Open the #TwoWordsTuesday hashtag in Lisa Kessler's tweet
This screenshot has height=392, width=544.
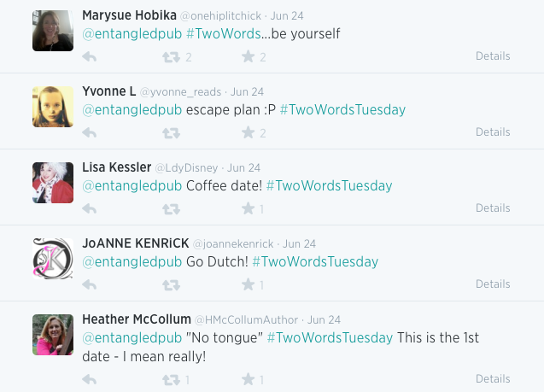[x=329, y=185]
